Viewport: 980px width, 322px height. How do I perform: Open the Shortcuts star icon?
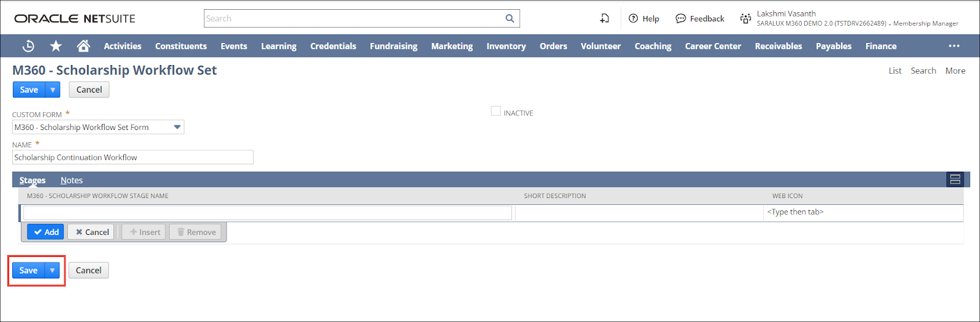point(56,46)
